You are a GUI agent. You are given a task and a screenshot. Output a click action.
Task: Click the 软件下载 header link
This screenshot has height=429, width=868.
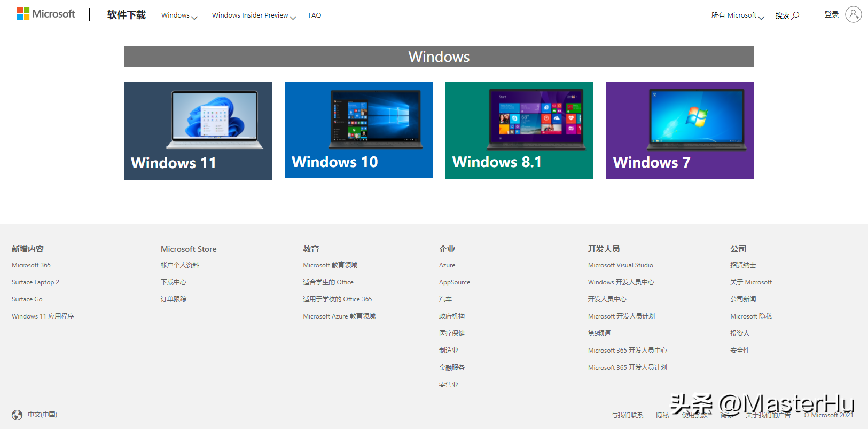[x=126, y=15]
